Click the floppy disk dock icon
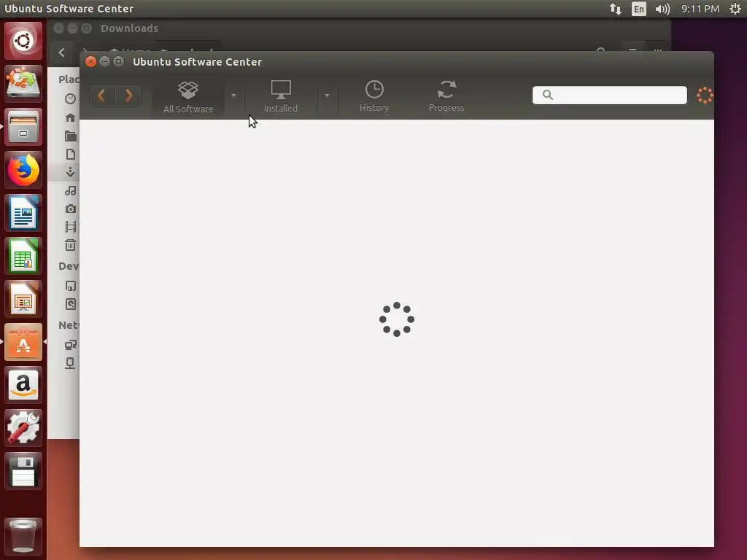Image resolution: width=747 pixels, height=560 pixels. 23,471
